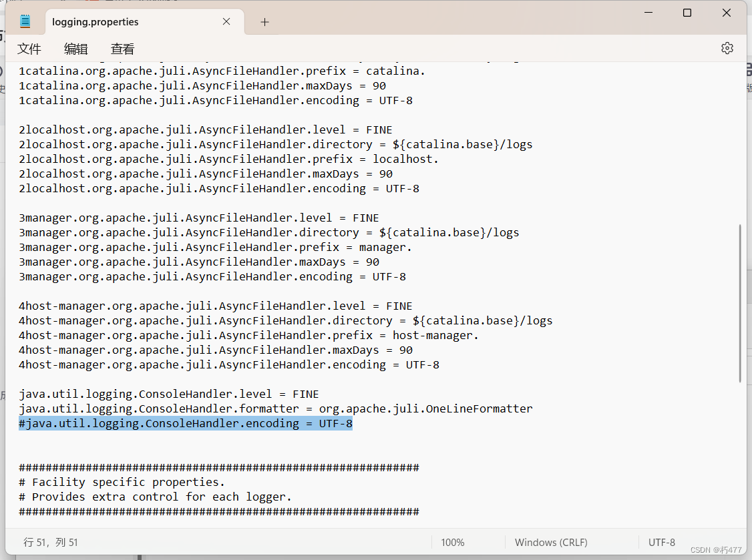Click the Windows (CRLF) line-ending indicator
This screenshot has width=752, height=560.
click(551, 542)
